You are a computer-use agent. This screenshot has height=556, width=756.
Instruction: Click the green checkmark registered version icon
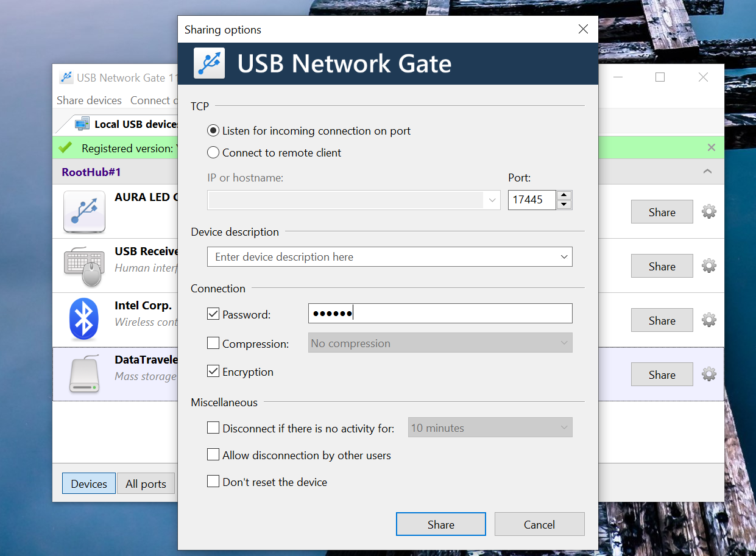coord(65,147)
